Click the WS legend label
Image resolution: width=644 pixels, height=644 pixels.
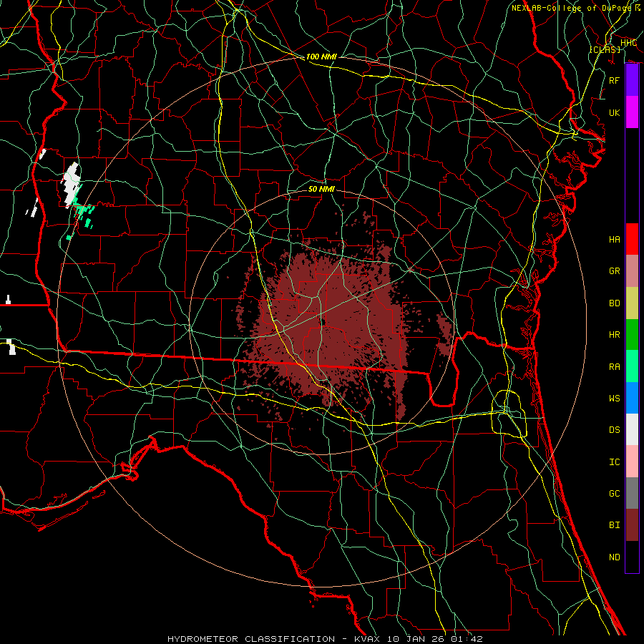614,399
